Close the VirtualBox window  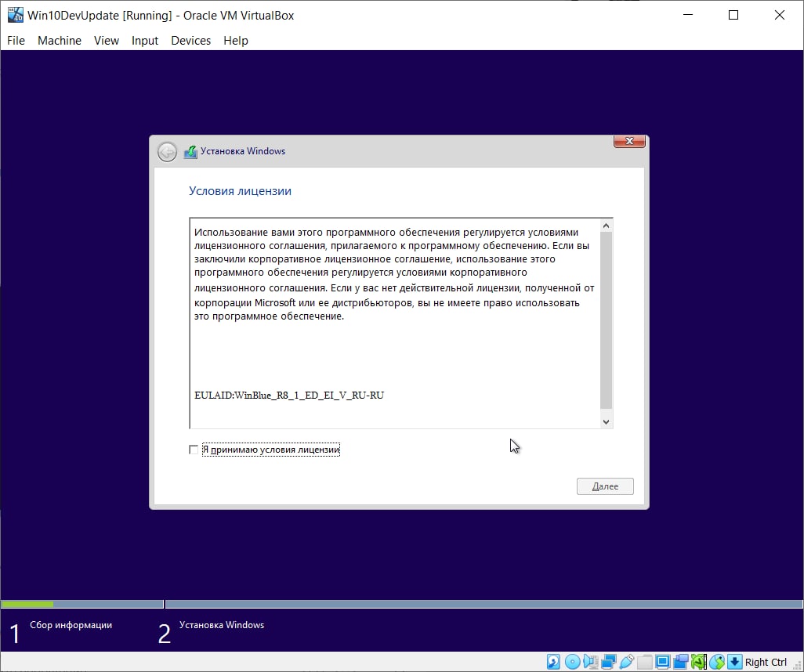tap(780, 15)
